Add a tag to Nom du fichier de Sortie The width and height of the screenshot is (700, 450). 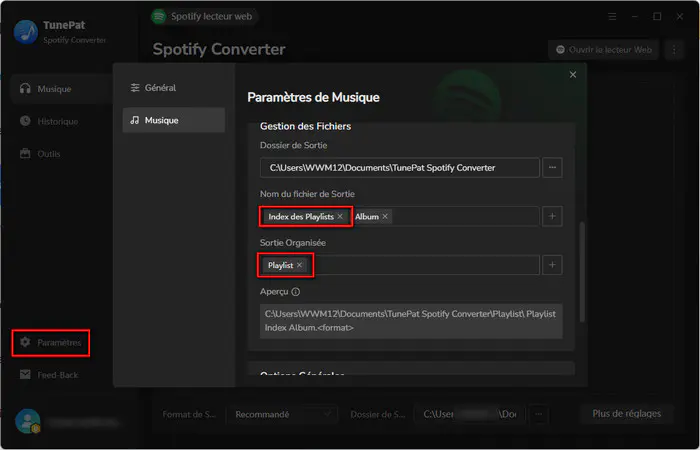pos(552,217)
